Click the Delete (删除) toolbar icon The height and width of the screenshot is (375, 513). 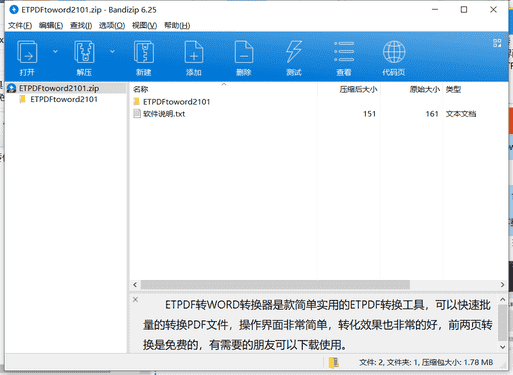244,52
